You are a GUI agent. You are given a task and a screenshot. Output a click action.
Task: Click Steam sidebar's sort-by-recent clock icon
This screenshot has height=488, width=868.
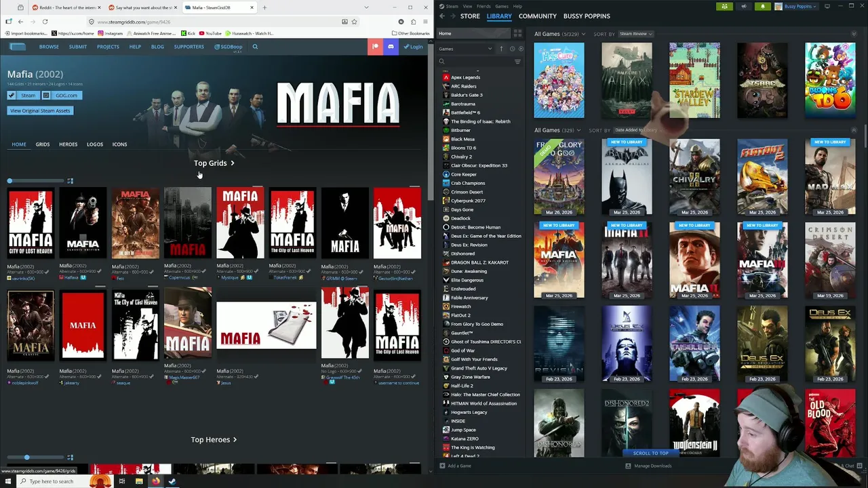pos(512,49)
